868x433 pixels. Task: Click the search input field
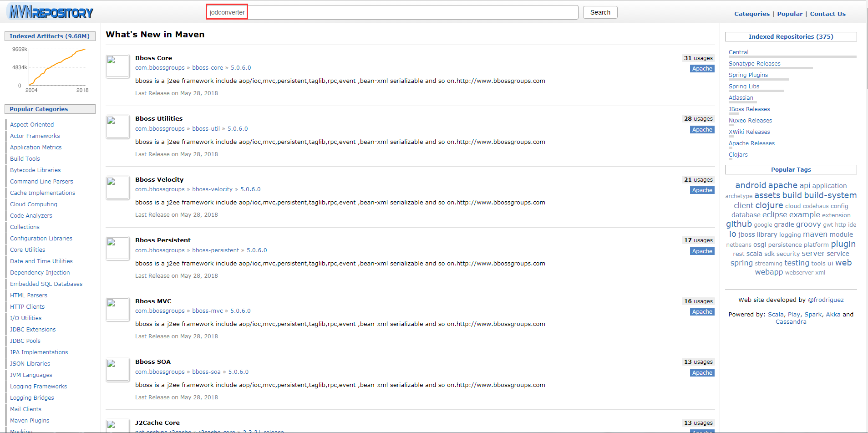pos(392,12)
